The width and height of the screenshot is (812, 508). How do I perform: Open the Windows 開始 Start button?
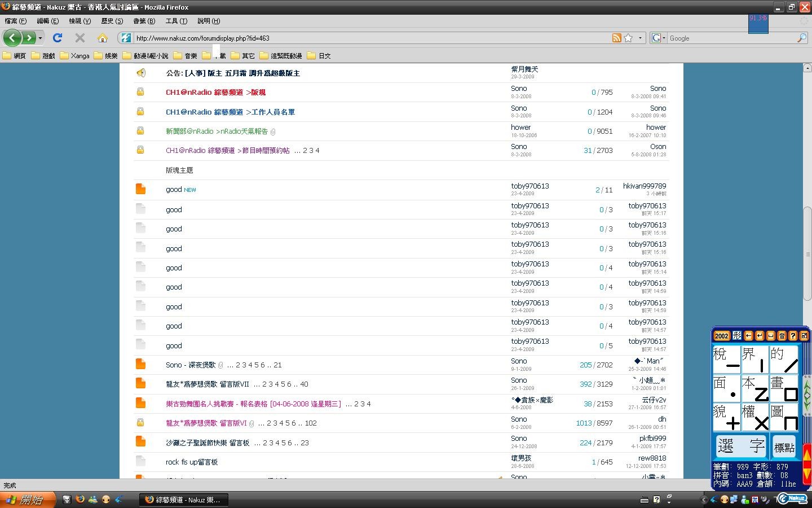pos(28,500)
